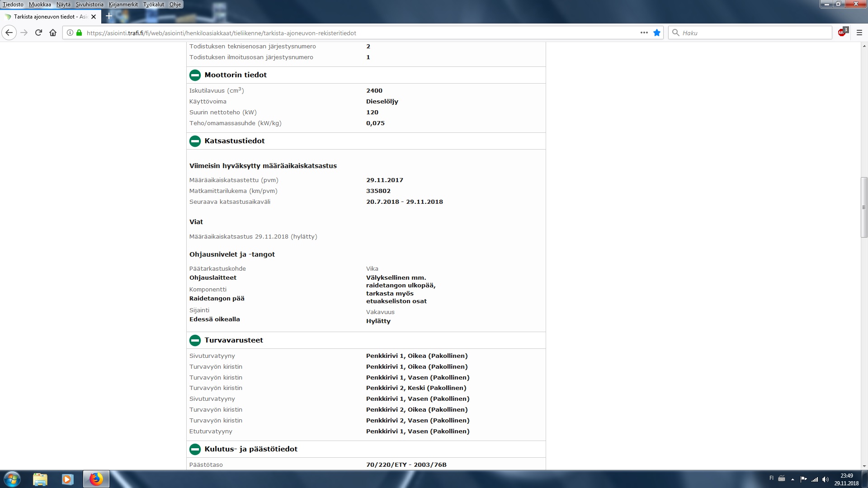Viewport: 868px width, 488px height.
Task: Click the Adblock extension icon
Action: click(x=842, y=33)
